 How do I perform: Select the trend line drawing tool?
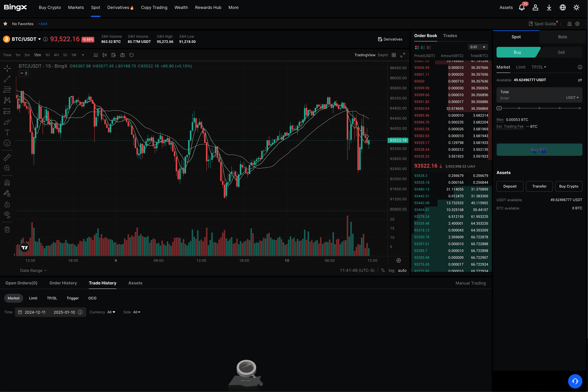7,79
